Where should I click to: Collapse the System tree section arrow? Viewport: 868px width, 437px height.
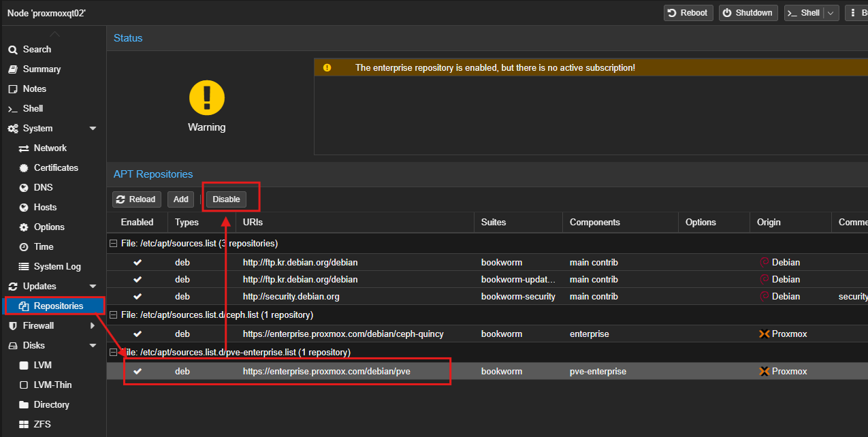coord(93,128)
